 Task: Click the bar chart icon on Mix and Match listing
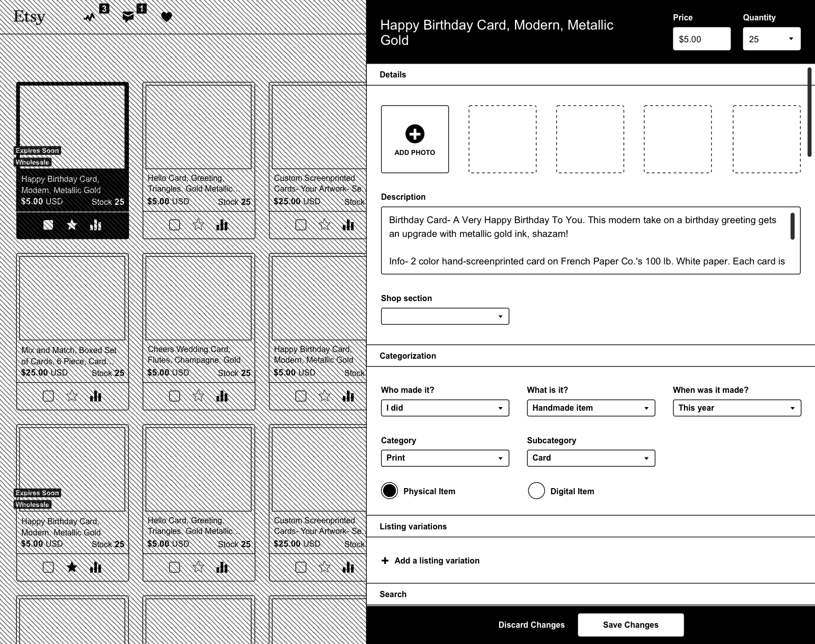96,395
